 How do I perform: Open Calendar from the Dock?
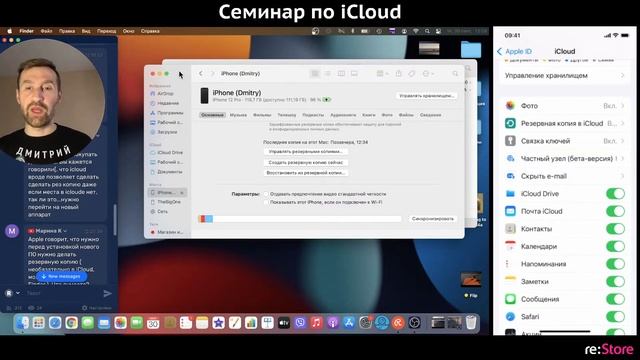(x=153, y=323)
